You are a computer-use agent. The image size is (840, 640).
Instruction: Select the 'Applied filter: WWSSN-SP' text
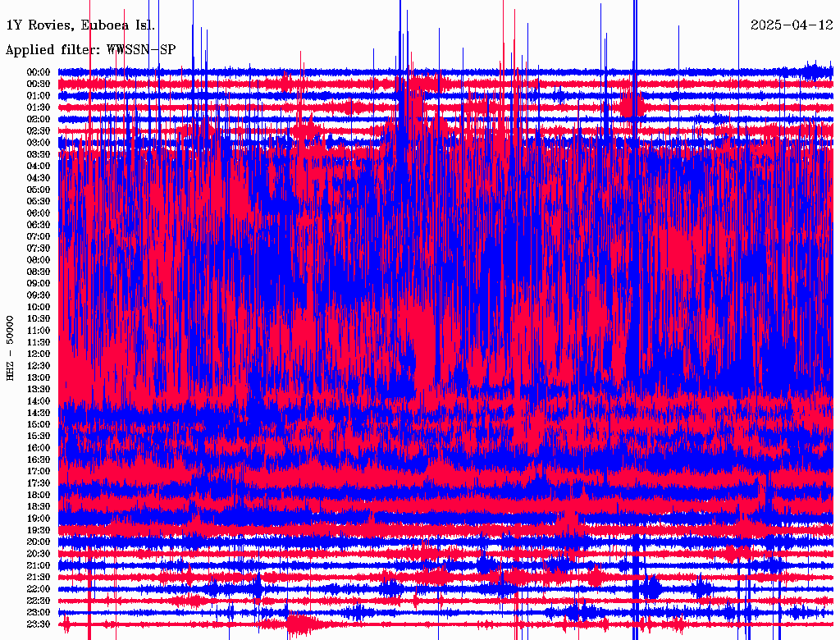[90, 49]
